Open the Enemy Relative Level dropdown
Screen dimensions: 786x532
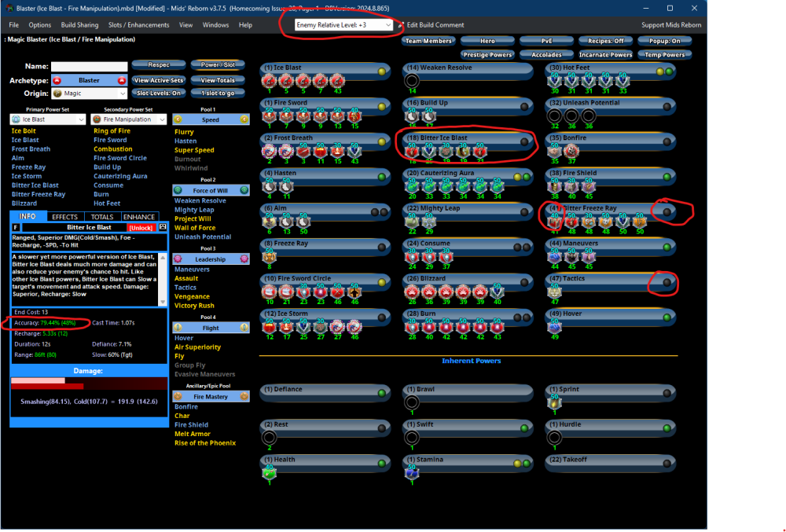[x=343, y=25]
